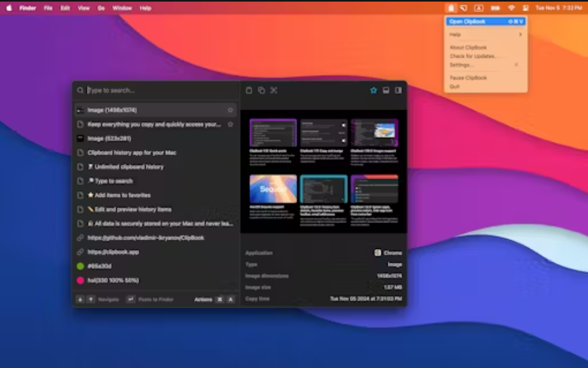The width and height of the screenshot is (588, 368).
Task: Click the battery status icon
Action: (495, 8)
